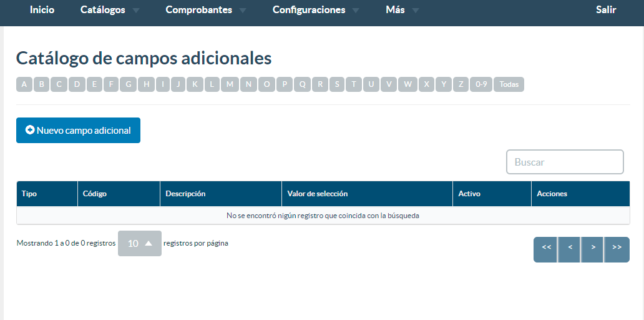Filter catalog by letter Z
The height and width of the screenshot is (320, 644).
(461, 84)
